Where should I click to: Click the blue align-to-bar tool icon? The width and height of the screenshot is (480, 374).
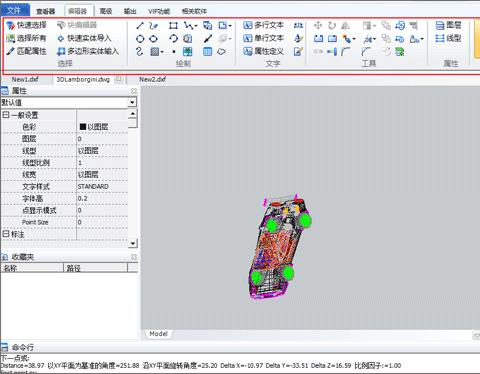pyautogui.click(x=332, y=52)
